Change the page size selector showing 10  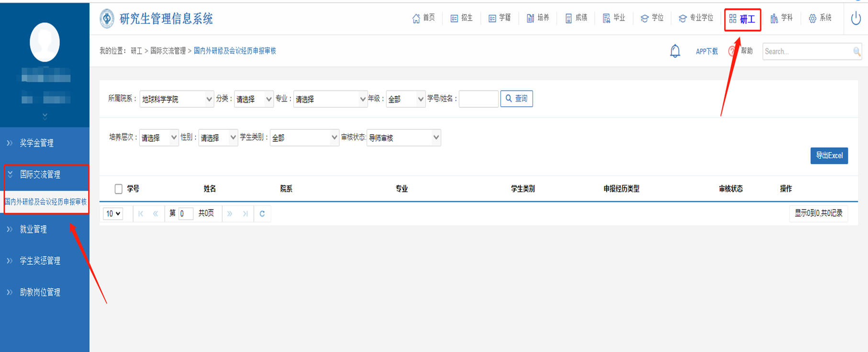point(113,214)
